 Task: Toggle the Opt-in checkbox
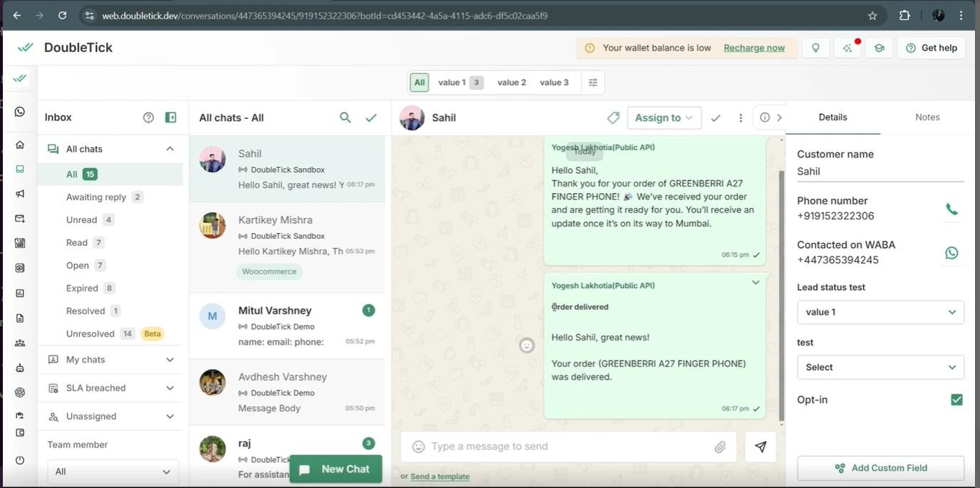[956, 400]
